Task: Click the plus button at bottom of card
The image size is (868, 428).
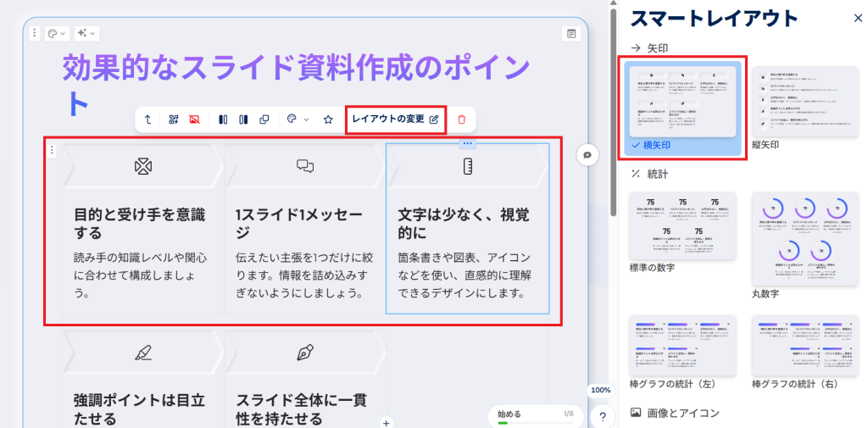Action: (387, 423)
